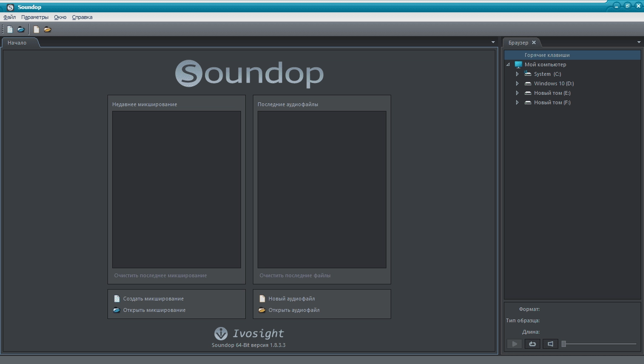Click the Windows 10 (D:) drive icon
The width and height of the screenshot is (644, 364).
point(528,83)
